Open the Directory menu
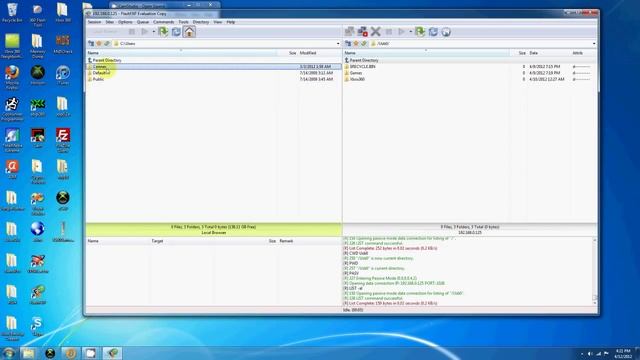The height and width of the screenshot is (360, 640). (201, 22)
